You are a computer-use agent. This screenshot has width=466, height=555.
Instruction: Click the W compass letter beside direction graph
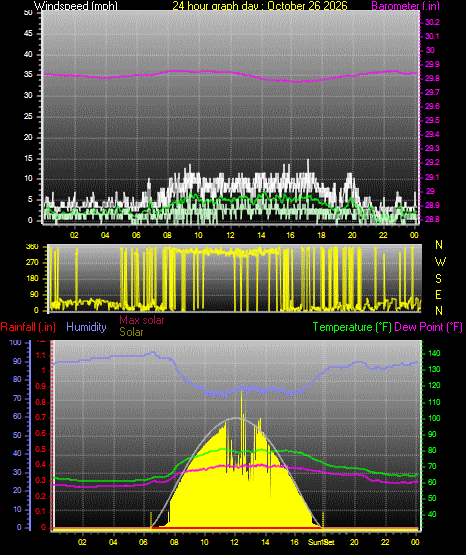(440, 262)
